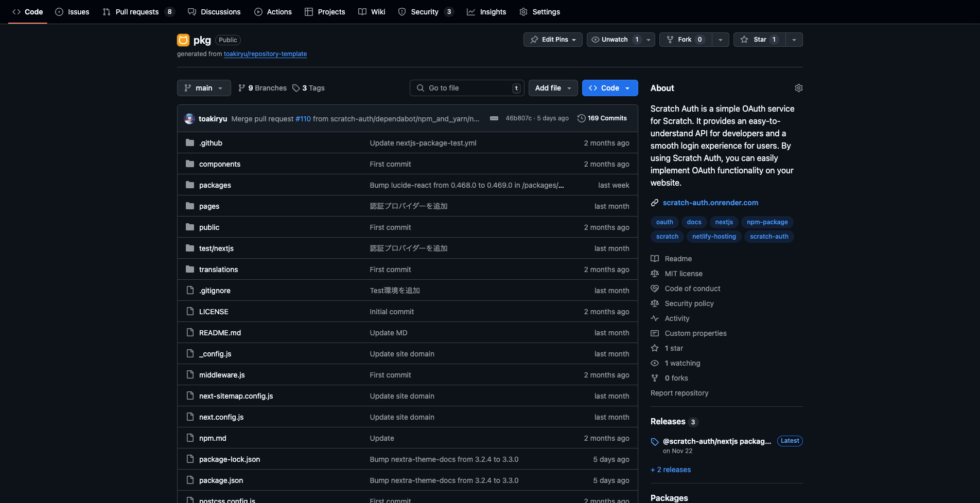Open commit 'Update nextjs-package-test.yml'
The height and width of the screenshot is (503, 980).
click(x=423, y=143)
